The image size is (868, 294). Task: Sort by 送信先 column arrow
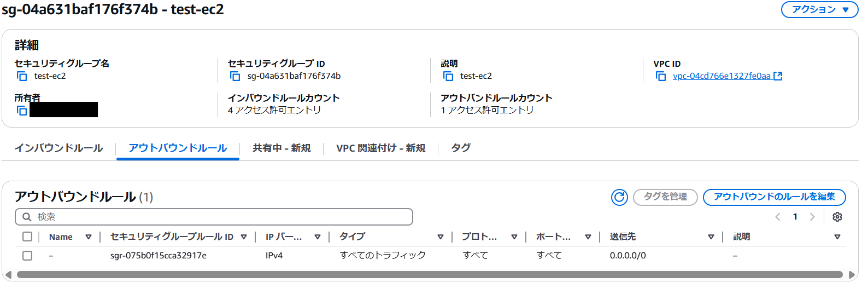(711, 237)
